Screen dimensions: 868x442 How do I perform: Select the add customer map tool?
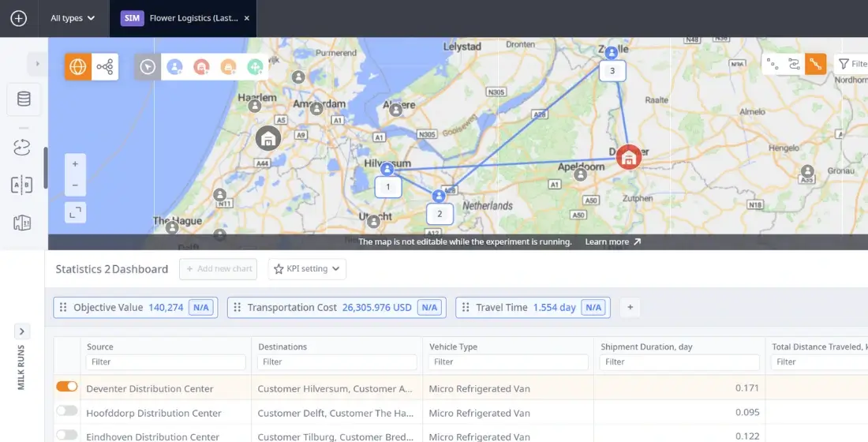174,67
